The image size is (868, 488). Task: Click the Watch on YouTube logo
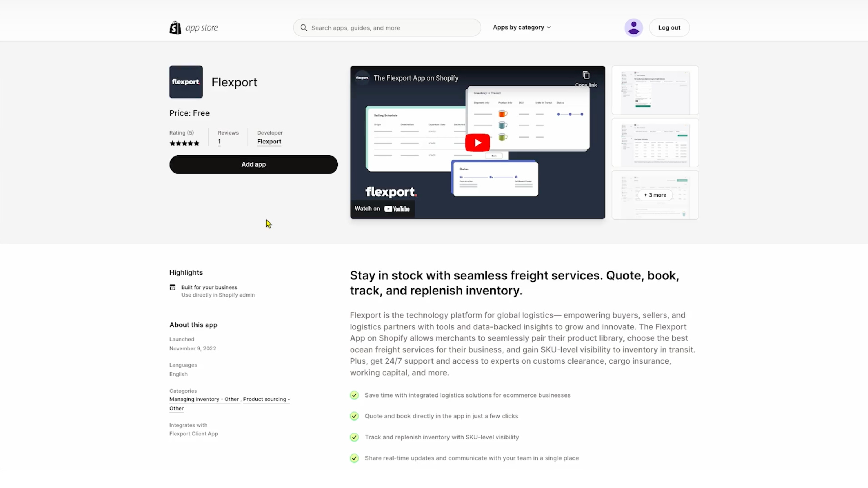click(396, 209)
